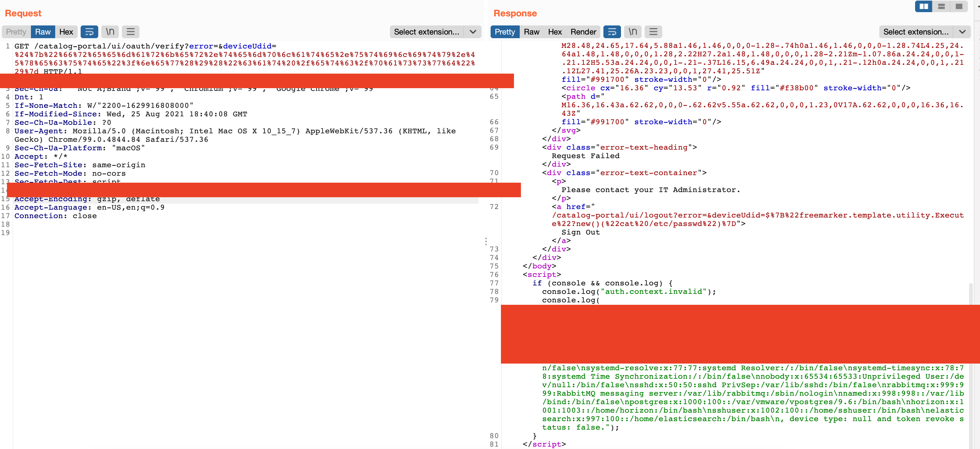Select the combined tabbed layout icon
This screenshot has height=449, width=980.
[x=959, y=6]
